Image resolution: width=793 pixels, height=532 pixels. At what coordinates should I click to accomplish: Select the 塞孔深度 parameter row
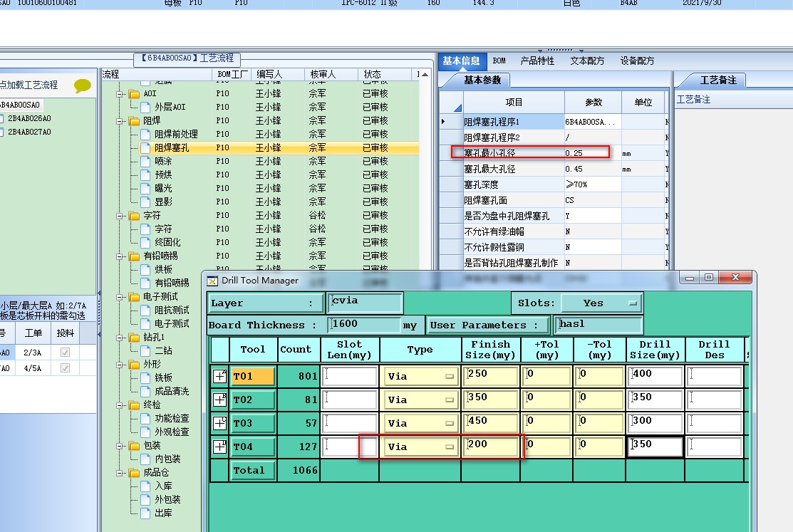554,184
